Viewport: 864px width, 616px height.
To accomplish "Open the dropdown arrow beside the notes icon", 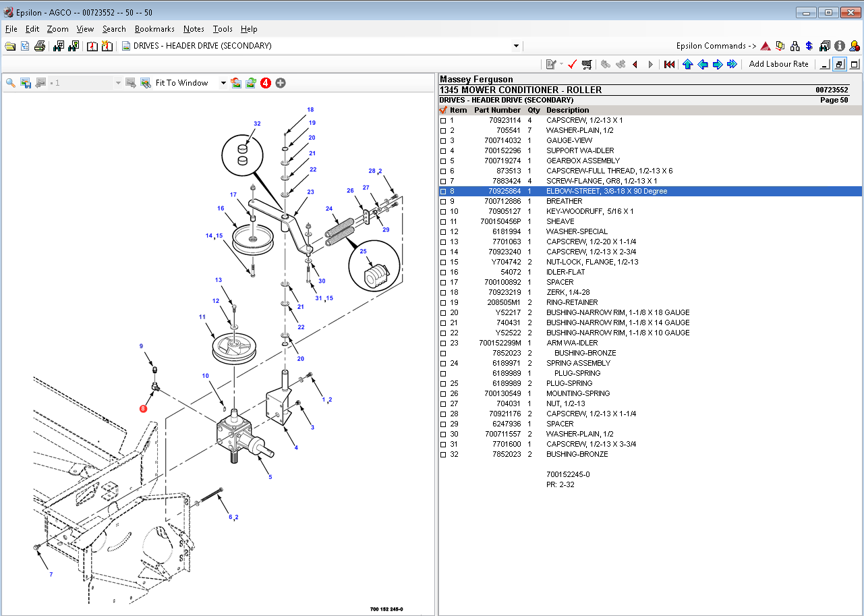I will coord(561,64).
